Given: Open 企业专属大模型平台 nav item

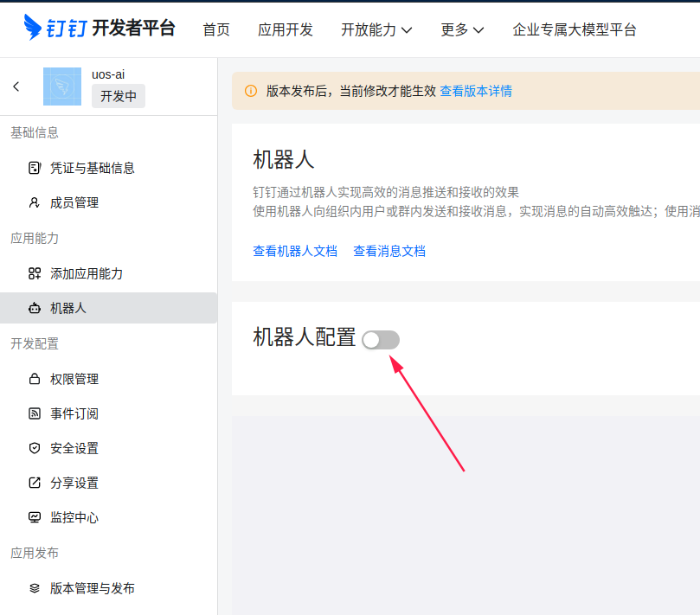Looking at the screenshot, I should click(x=575, y=30).
